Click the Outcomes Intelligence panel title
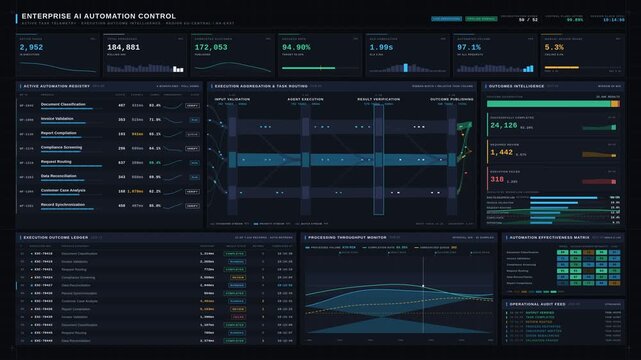The height and width of the screenshot is (360, 641). pos(516,86)
